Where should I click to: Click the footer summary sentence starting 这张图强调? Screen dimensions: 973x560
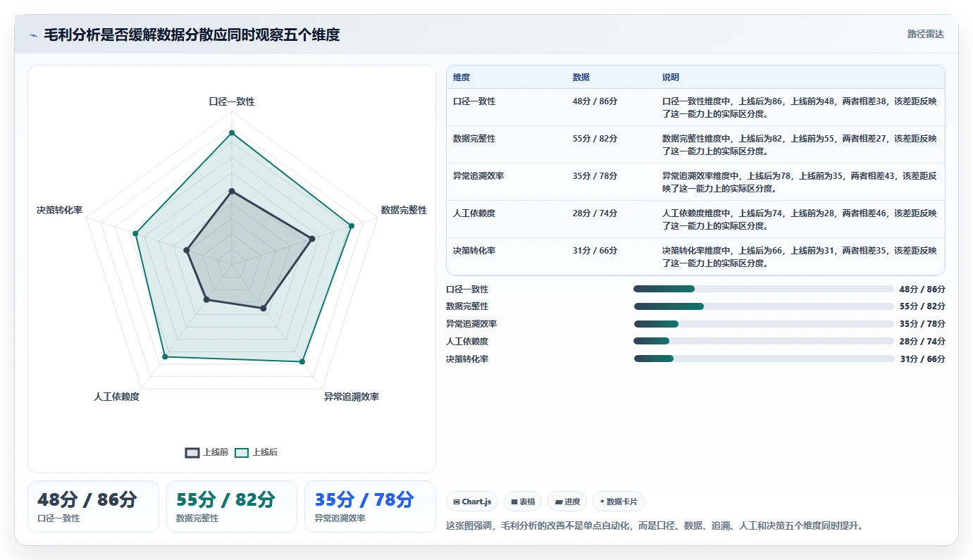click(655, 525)
